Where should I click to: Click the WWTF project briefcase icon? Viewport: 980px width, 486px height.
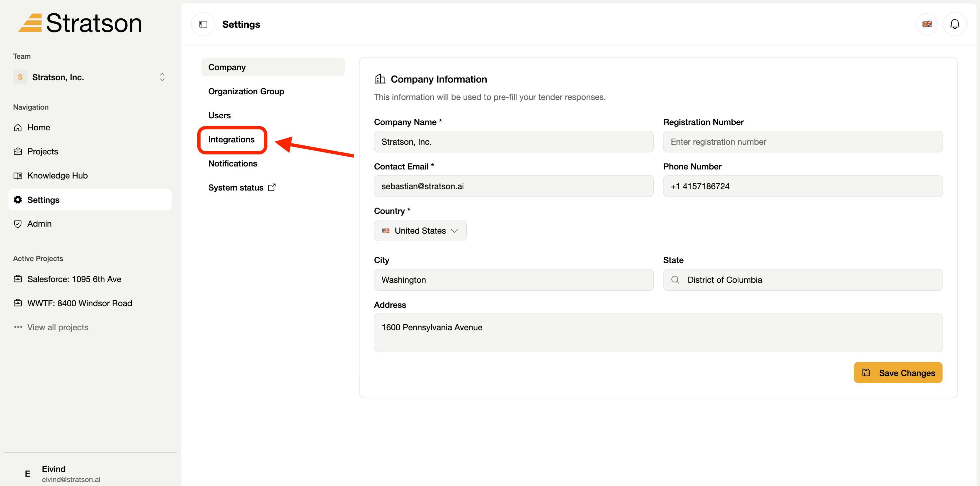point(18,303)
